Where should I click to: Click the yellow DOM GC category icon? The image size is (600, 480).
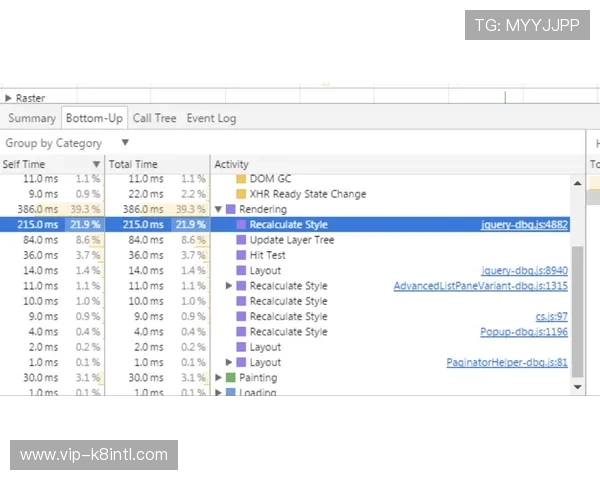coord(241,179)
